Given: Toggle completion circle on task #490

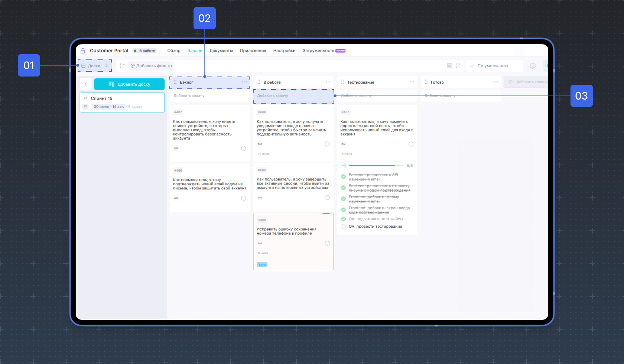Looking at the screenshot, I should [327, 243].
